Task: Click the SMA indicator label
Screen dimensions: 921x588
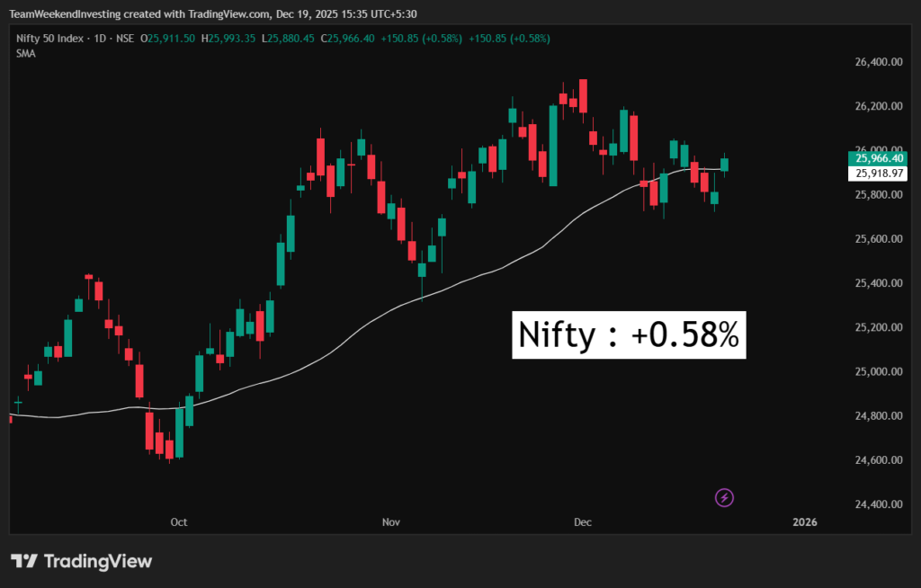Action: click(25, 53)
